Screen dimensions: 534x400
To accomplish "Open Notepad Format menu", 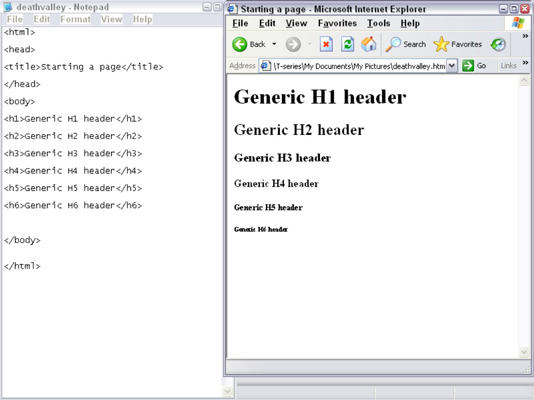I will pyautogui.click(x=76, y=19).
